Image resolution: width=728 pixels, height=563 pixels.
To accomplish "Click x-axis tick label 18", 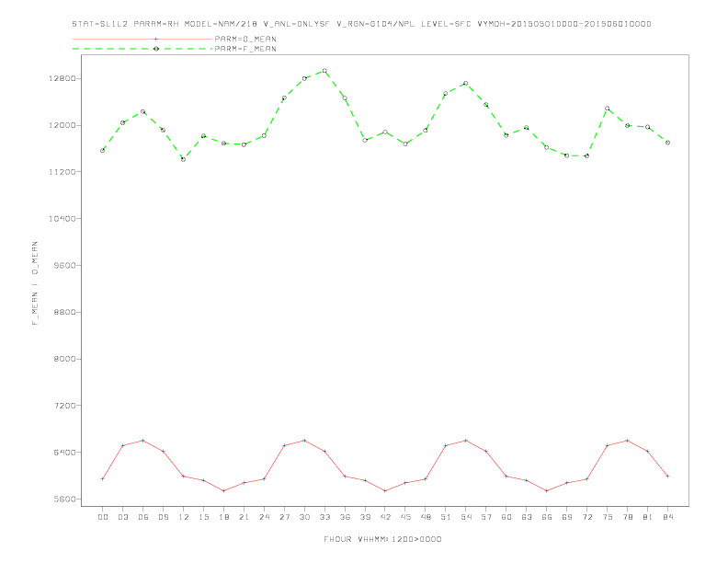I will click(x=223, y=517).
